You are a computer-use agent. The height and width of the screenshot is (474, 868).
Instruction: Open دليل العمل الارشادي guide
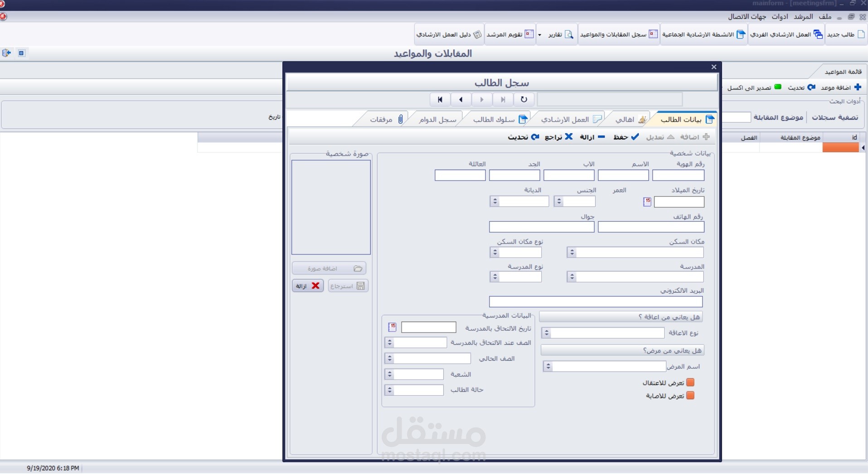(x=449, y=34)
